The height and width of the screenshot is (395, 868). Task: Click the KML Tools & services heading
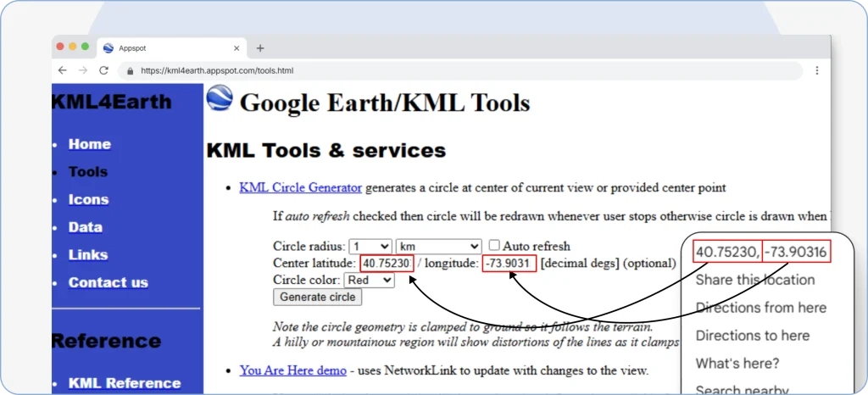[326, 150]
